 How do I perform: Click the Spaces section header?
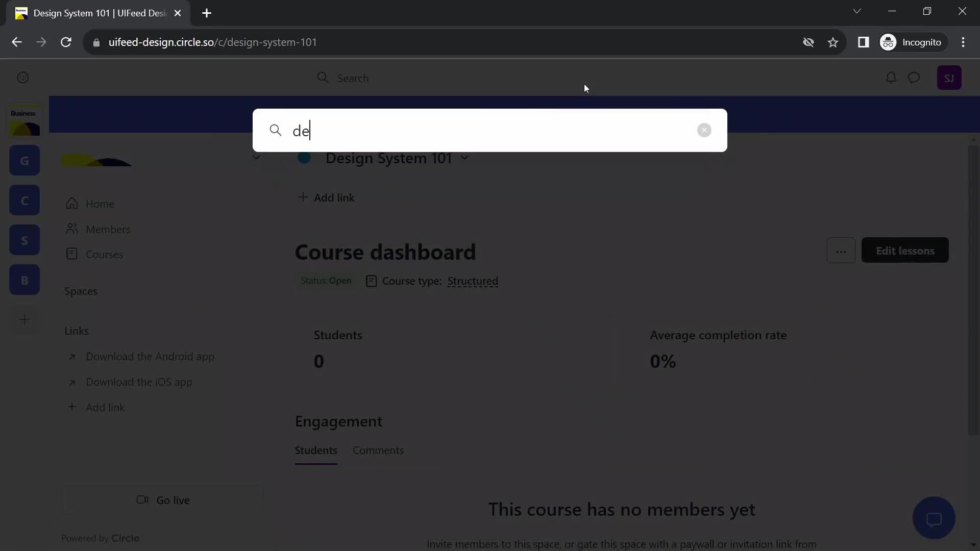point(81,291)
